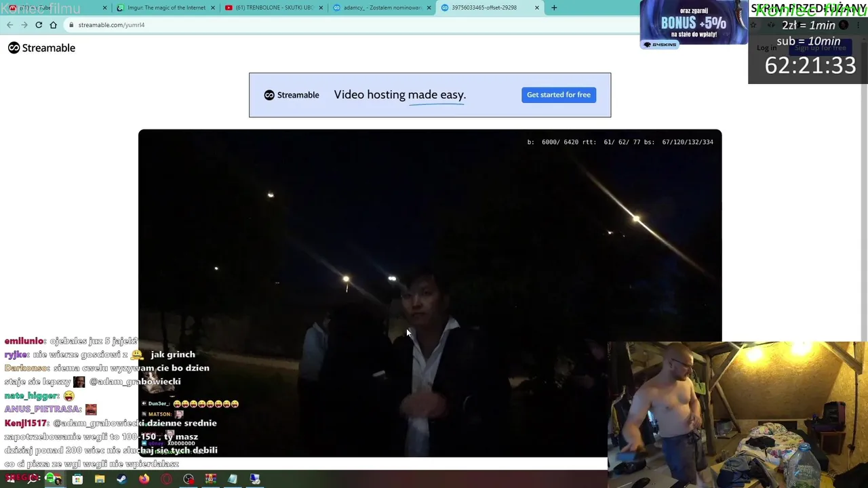Close the TRENBOLONE YouTube tab
This screenshot has width=868, height=488.
(321, 7)
